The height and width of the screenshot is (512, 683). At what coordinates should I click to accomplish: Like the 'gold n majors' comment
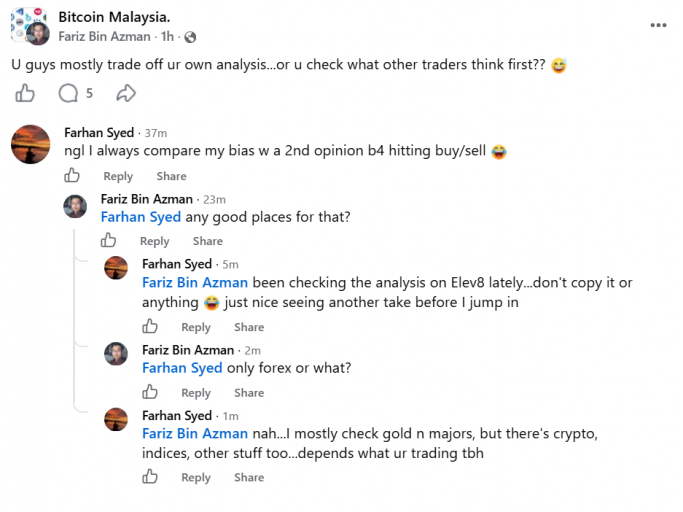[149, 476]
